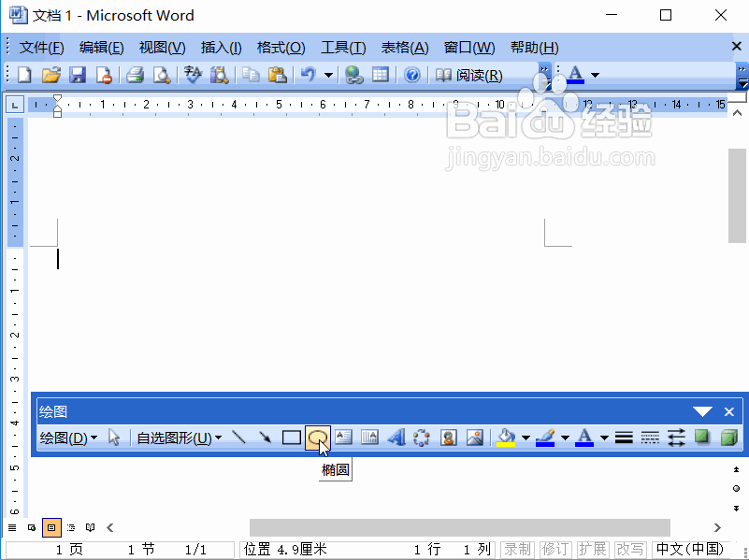
Task: Expand Standard toolbar options chevron
Action: coord(544,76)
